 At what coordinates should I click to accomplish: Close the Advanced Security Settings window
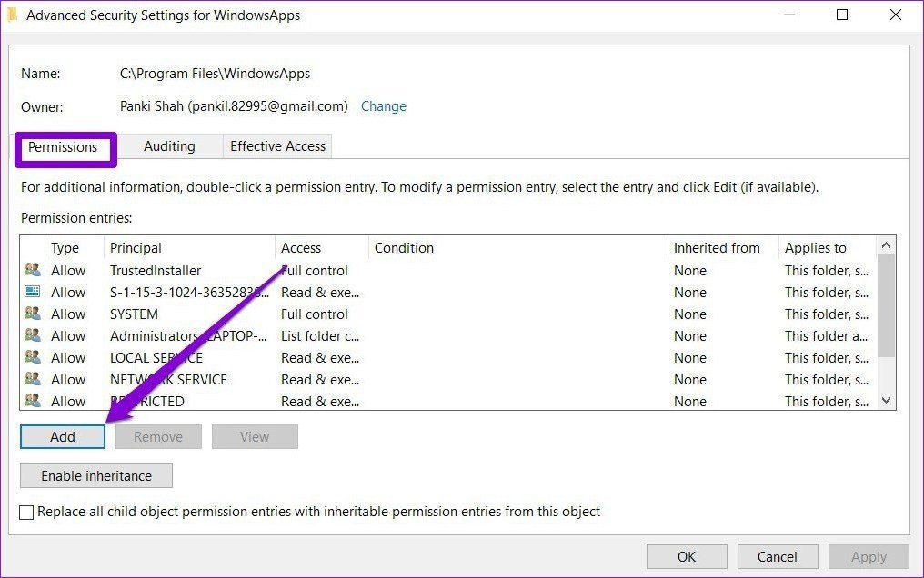(x=896, y=15)
